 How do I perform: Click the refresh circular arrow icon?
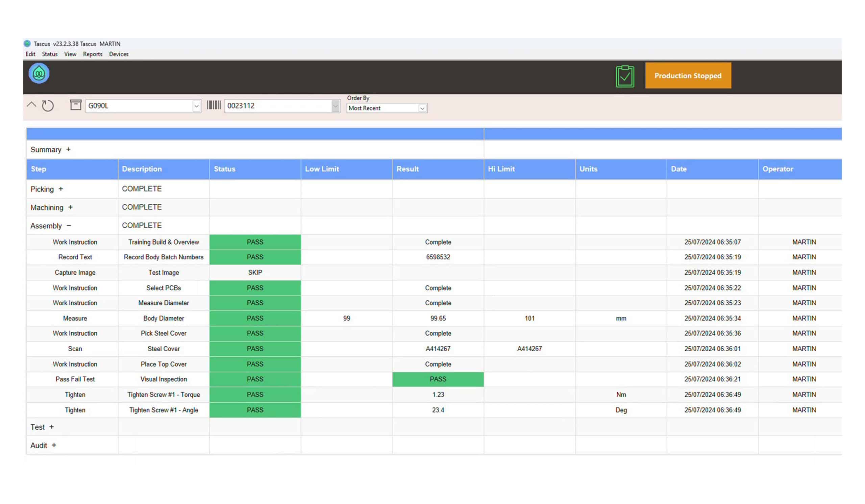[x=48, y=106]
